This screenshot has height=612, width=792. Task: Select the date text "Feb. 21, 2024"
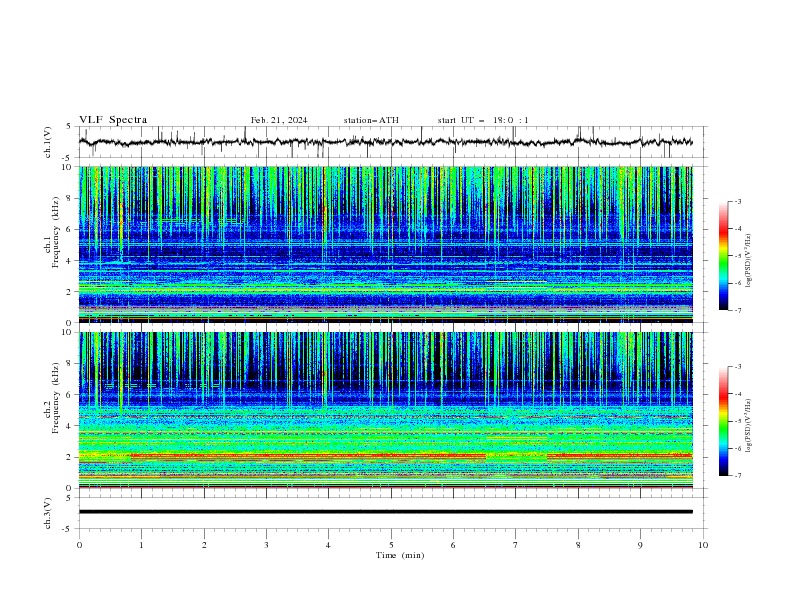pos(279,120)
